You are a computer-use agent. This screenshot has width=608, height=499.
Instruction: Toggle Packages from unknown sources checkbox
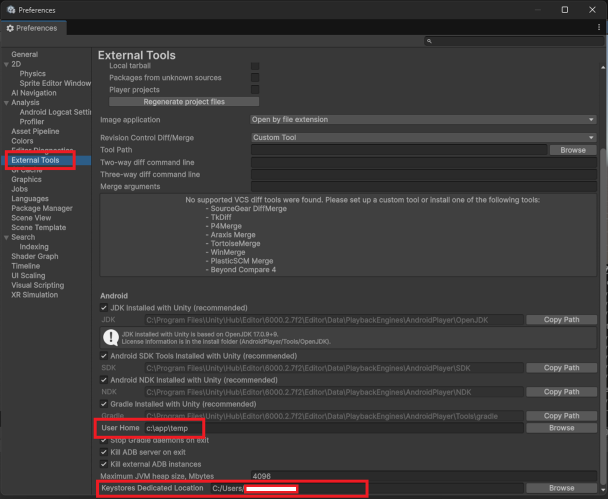pos(255,77)
